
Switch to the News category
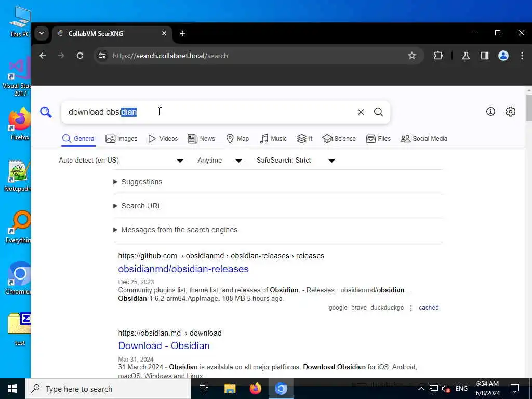[202, 138]
